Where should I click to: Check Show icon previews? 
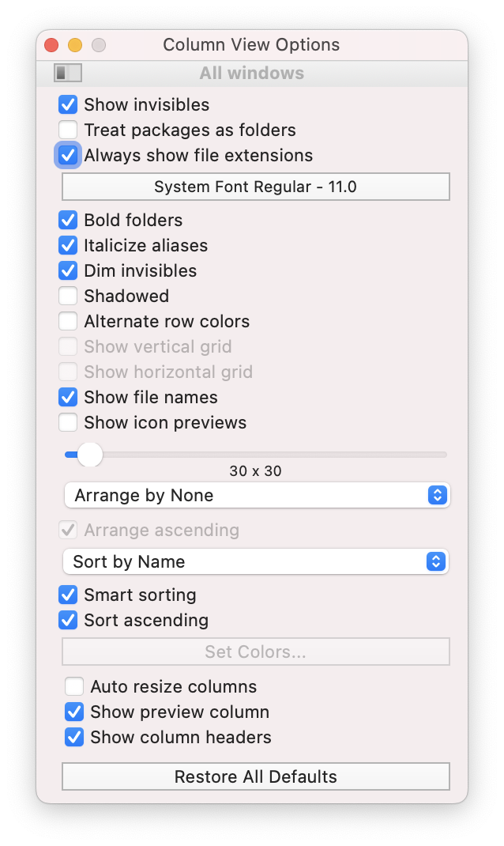68,422
